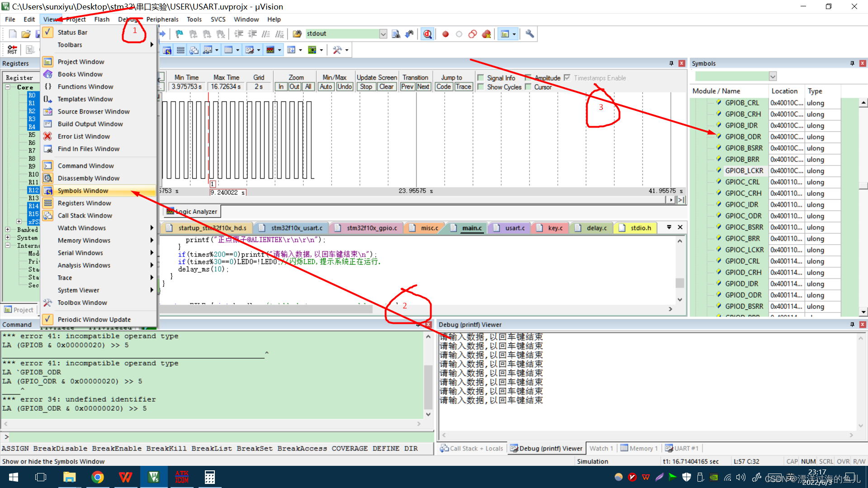The width and height of the screenshot is (868, 488).
Task: Click the System Viewer chip icon
Action: [x=312, y=50]
